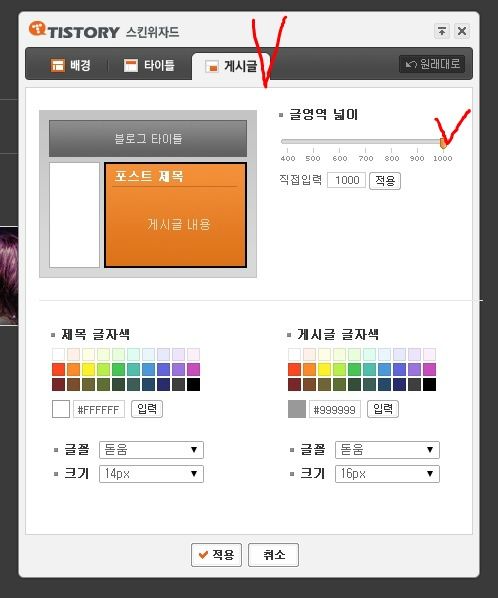
Task: Pick blue swatch for 제목 글자색
Action: point(148,370)
